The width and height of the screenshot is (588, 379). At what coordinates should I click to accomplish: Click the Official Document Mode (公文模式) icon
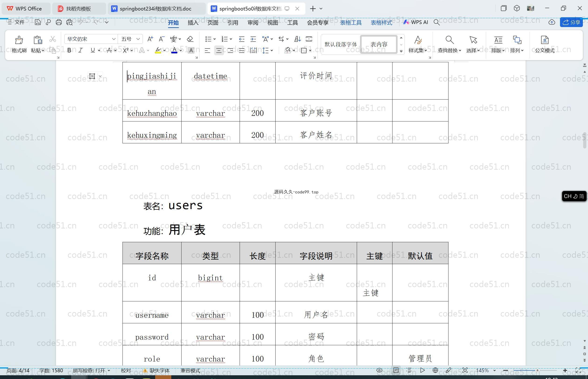pyautogui.click(x=545, y=40)
